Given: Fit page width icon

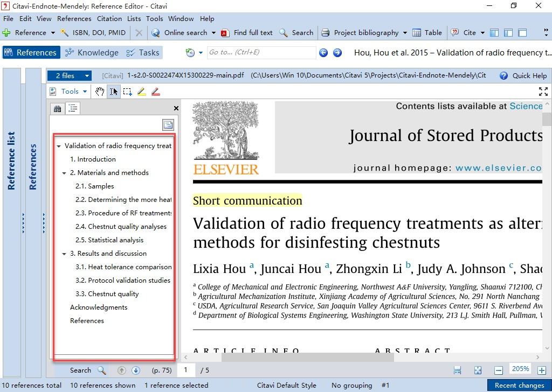Looking at the screenshot, I should click(457, 370).
